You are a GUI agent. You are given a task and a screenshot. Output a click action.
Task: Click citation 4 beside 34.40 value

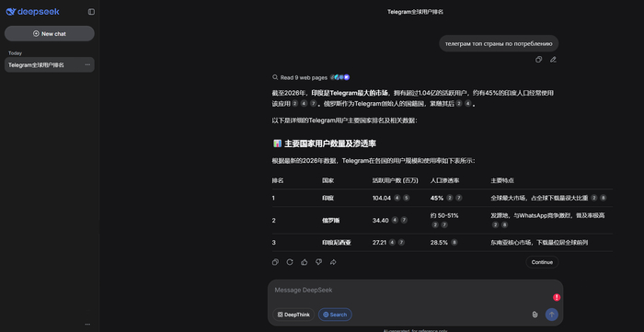coord(395,221)
